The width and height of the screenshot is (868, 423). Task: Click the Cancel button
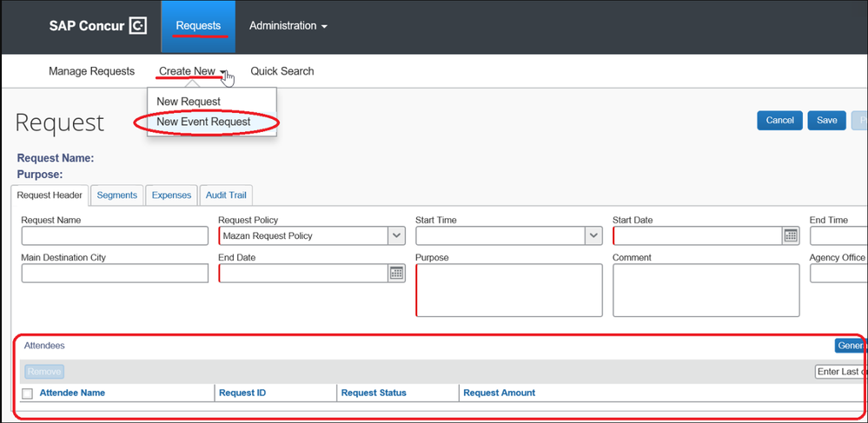[x=780, y=121]
